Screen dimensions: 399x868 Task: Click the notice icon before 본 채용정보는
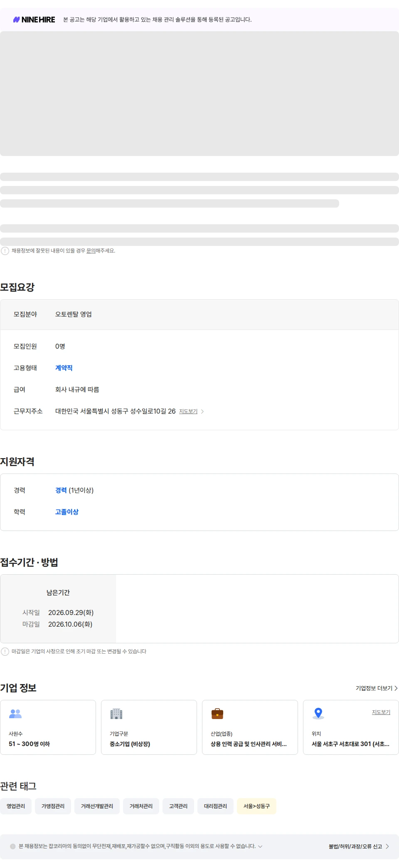pyautogui.click(x=13, y=846)
